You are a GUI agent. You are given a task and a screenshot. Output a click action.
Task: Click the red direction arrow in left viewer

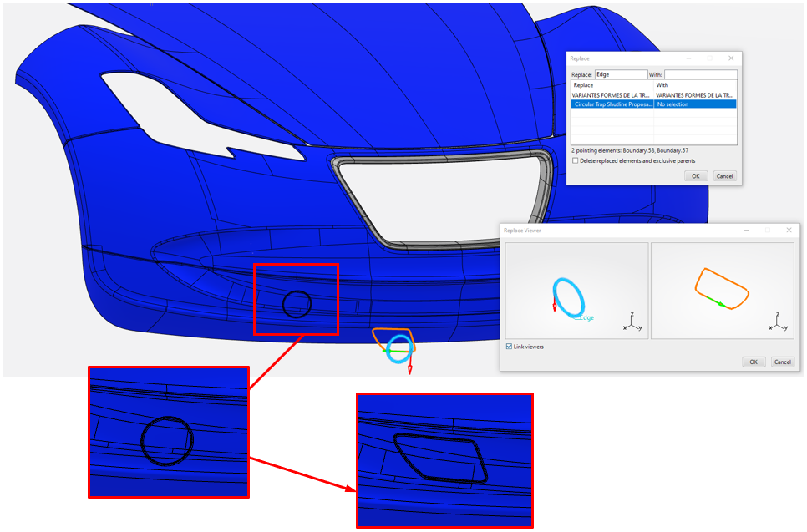coord(555,307)
